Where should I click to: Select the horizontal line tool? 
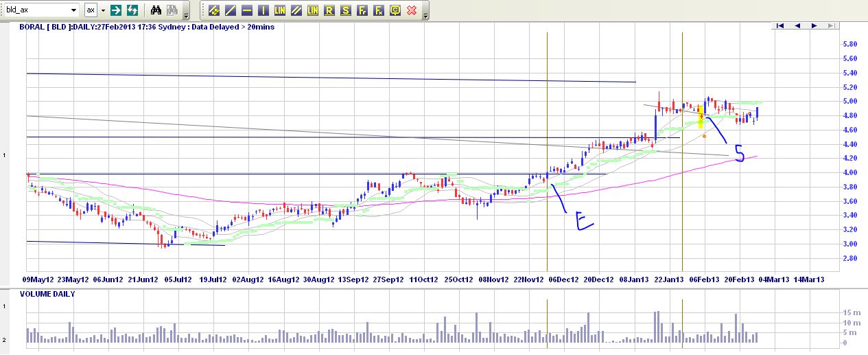point(247,10)
